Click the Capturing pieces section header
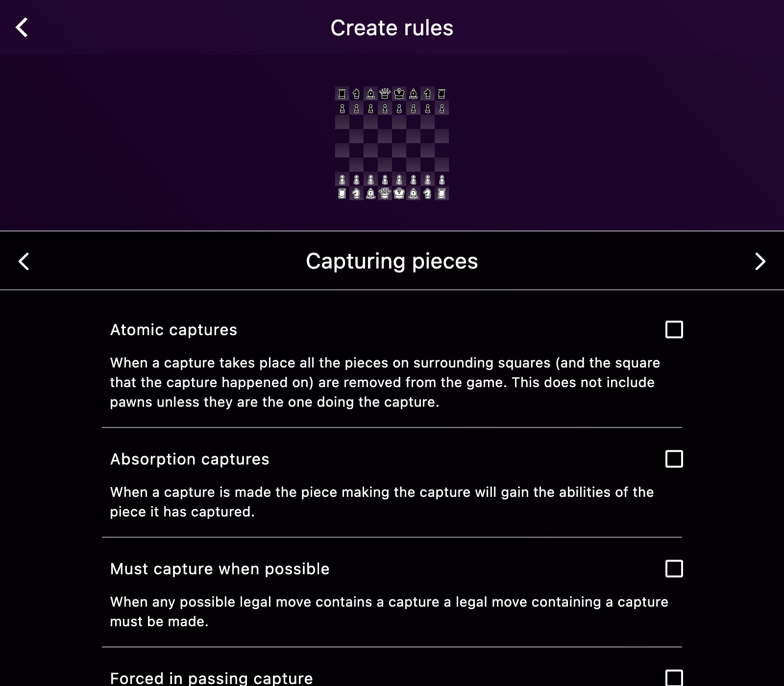 click(x=392, y=261)
